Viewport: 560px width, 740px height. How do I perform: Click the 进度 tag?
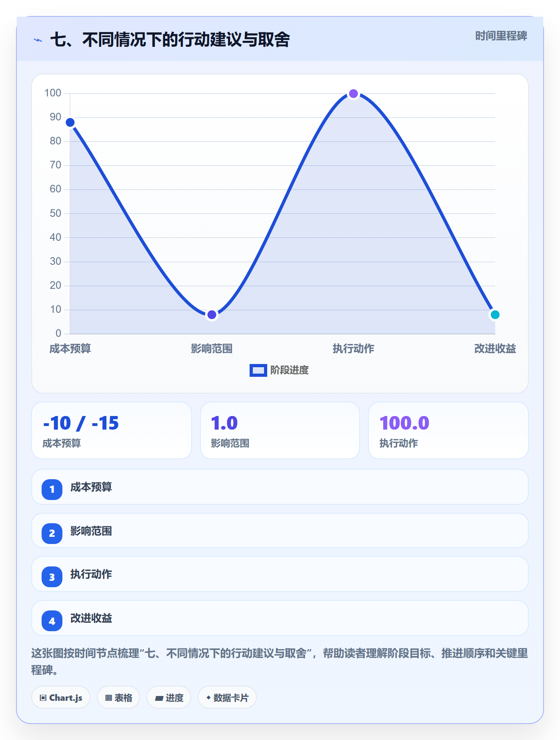pos(169,698)
